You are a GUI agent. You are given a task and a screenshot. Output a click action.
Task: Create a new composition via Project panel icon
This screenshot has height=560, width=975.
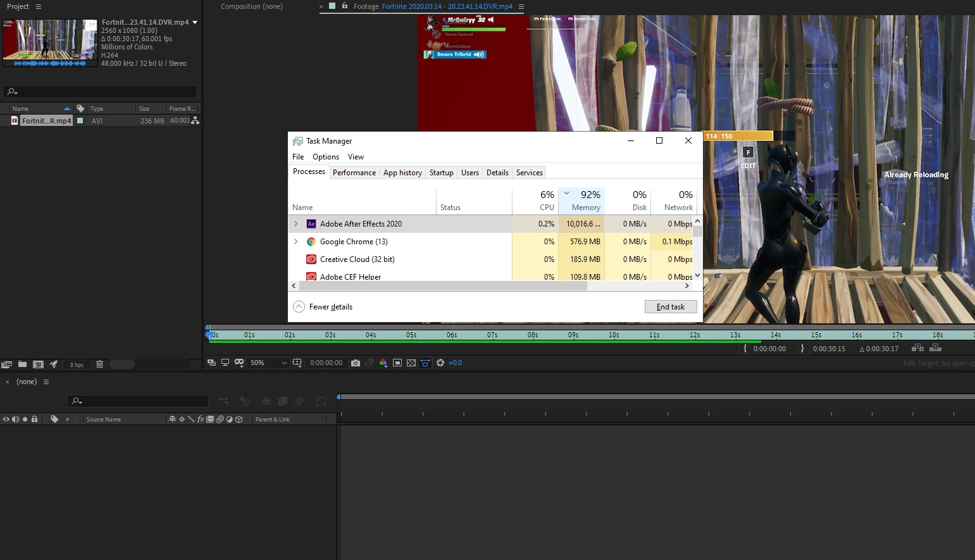point(38,364)
